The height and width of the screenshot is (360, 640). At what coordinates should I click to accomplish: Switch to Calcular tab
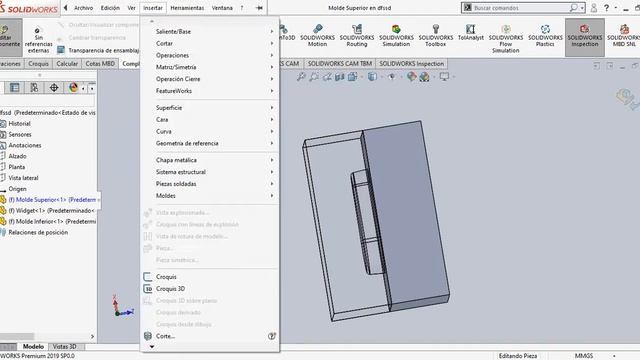pyautogui.click(x=67, y=64)
